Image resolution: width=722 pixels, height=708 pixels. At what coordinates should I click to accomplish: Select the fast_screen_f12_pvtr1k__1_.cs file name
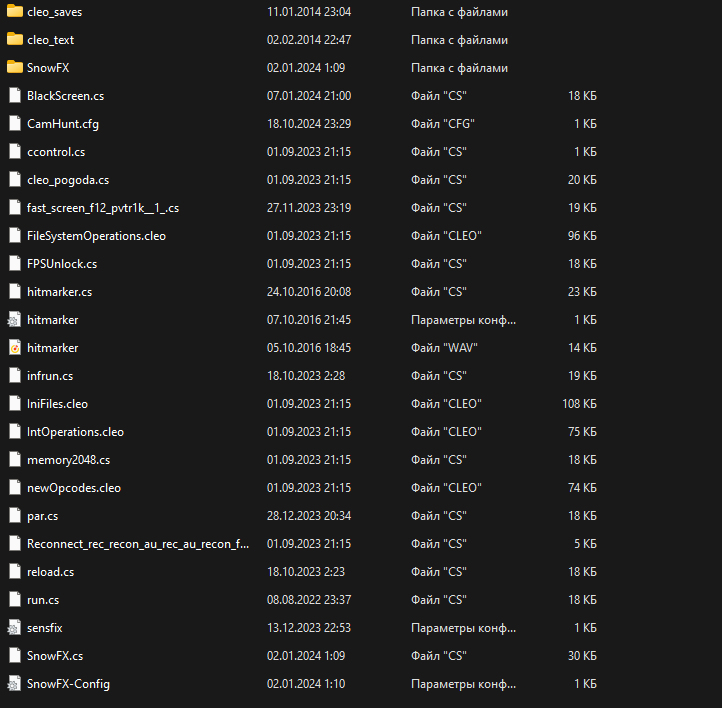[x=102, y=208]
